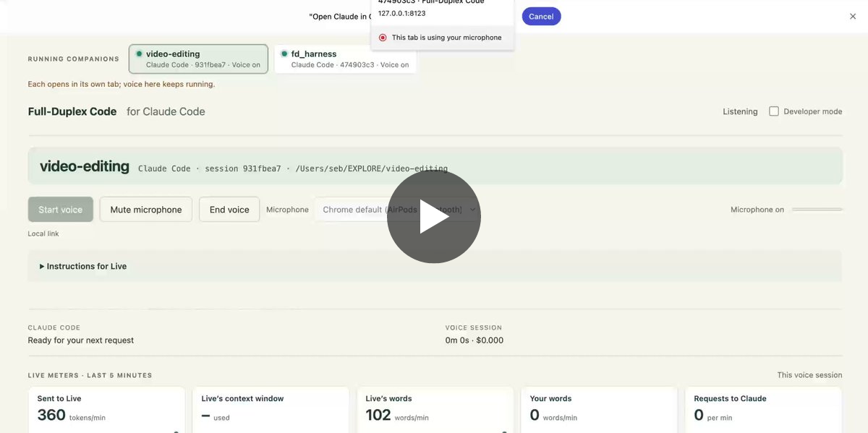The image size is (868, 433).
Task: Click the Microphone on level meter
Action: tap(817, 210)
